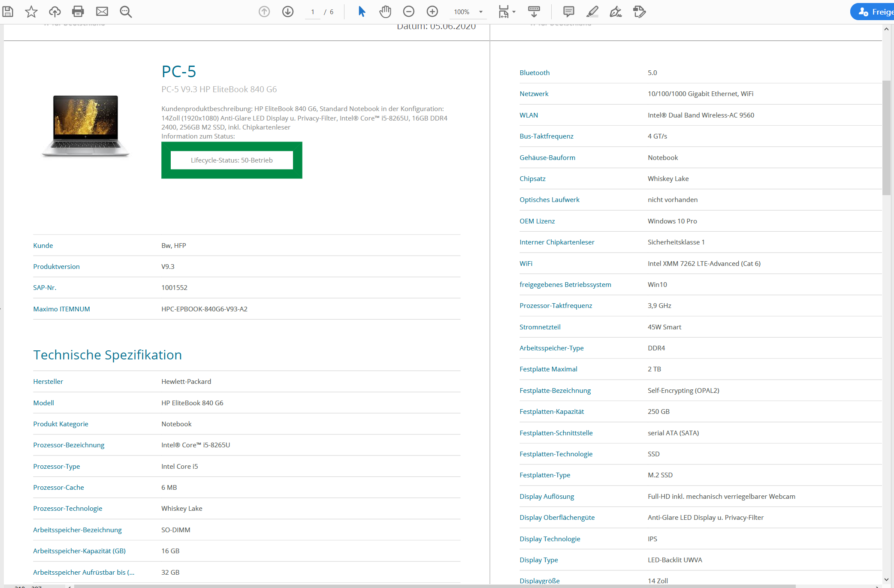Screen dimensions: 894x588
Task: Click LED-Backlit UWVA display type
Action: [x=675, y=560]
